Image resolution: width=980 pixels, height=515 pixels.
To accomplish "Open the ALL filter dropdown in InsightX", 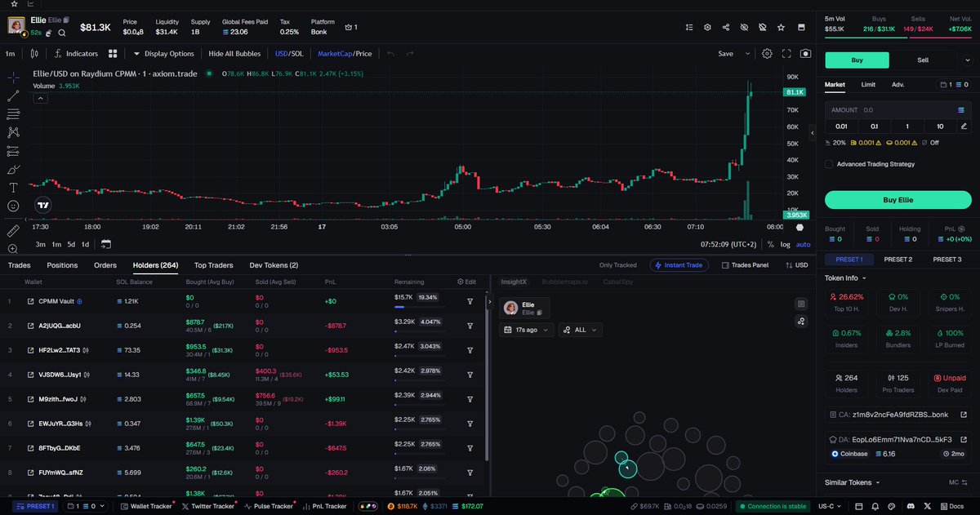I will tap(581, 330).
